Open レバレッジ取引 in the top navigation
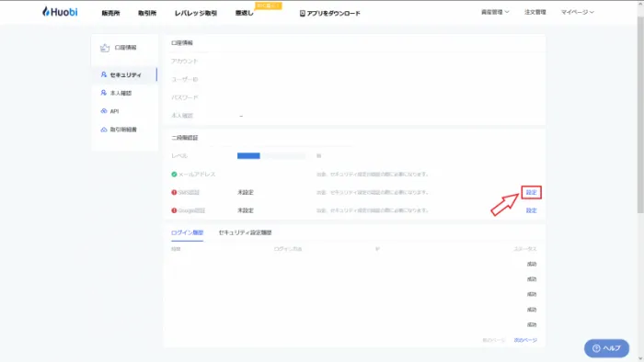Viewport: 644px width, 362px height. pyautogui.click(x=195, y=13)
